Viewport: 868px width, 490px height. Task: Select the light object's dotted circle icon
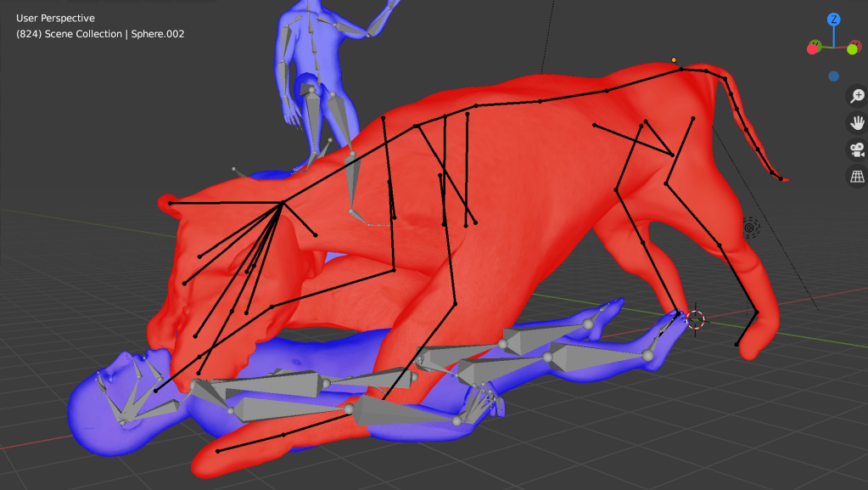pos(750,228)
